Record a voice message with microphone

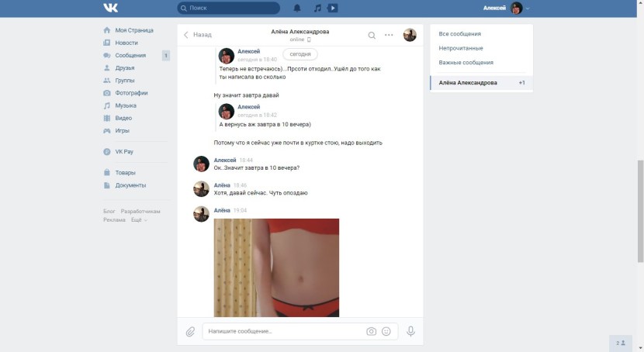point(410,331)
